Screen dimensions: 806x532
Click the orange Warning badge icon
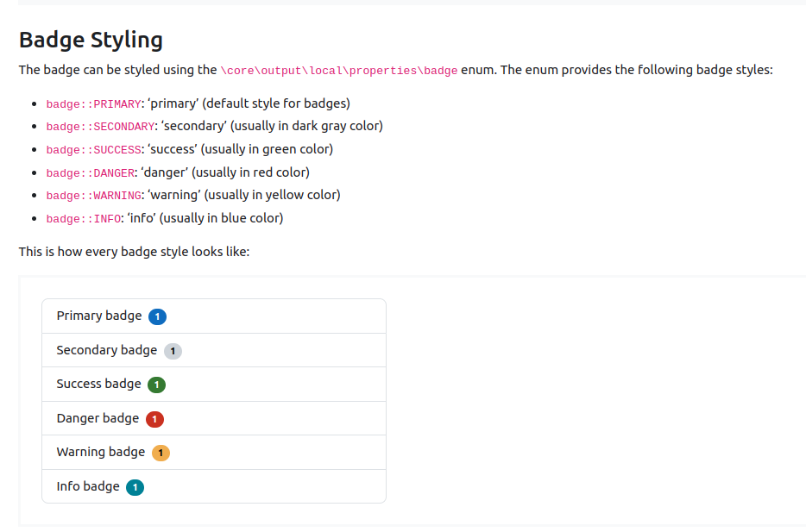[161, 453]
